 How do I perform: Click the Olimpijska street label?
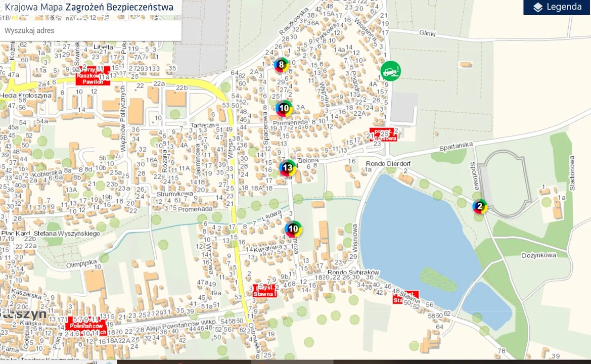(x=81, y=263)
